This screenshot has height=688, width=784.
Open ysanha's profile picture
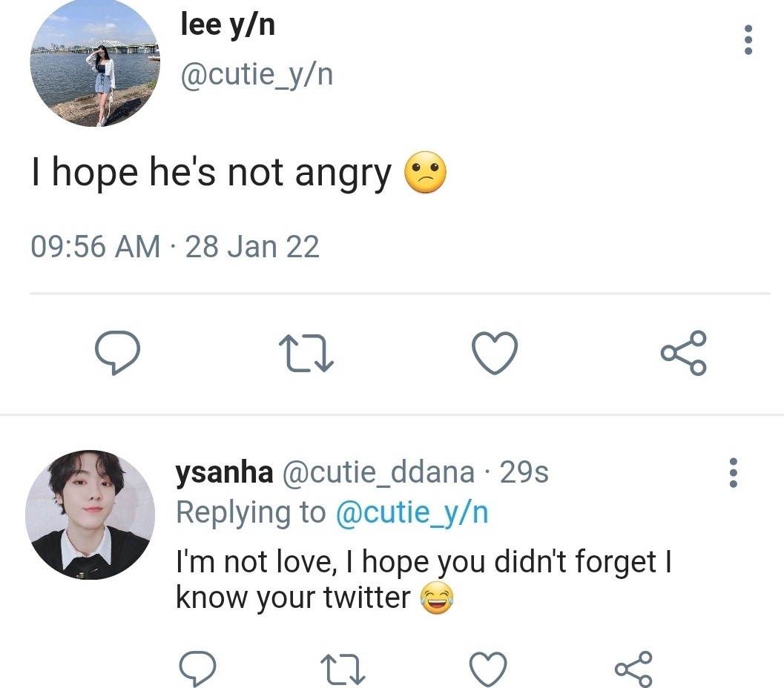click(90, 515)
